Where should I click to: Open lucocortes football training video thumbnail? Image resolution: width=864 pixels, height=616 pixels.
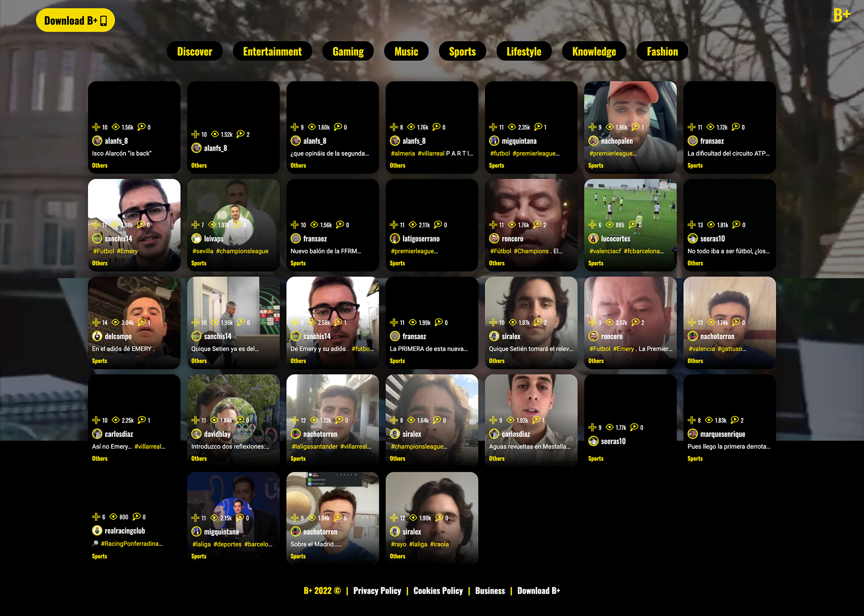(630, 200)
